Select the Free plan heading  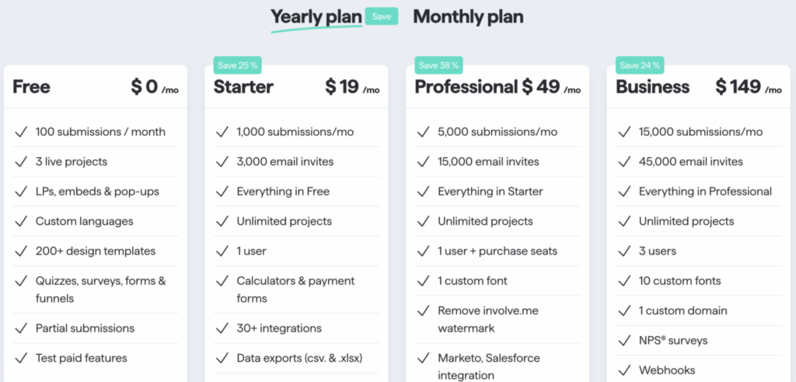31,87
